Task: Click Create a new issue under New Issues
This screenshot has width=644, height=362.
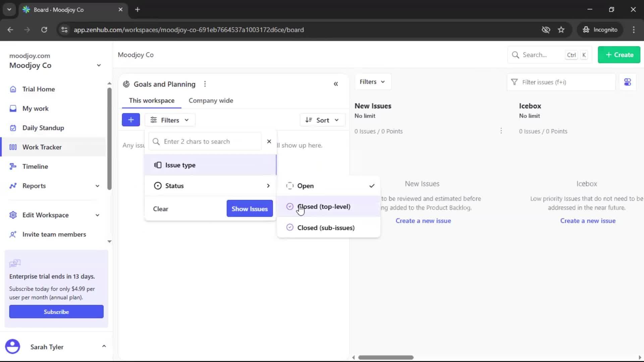Action: click(x=423, y=221)
